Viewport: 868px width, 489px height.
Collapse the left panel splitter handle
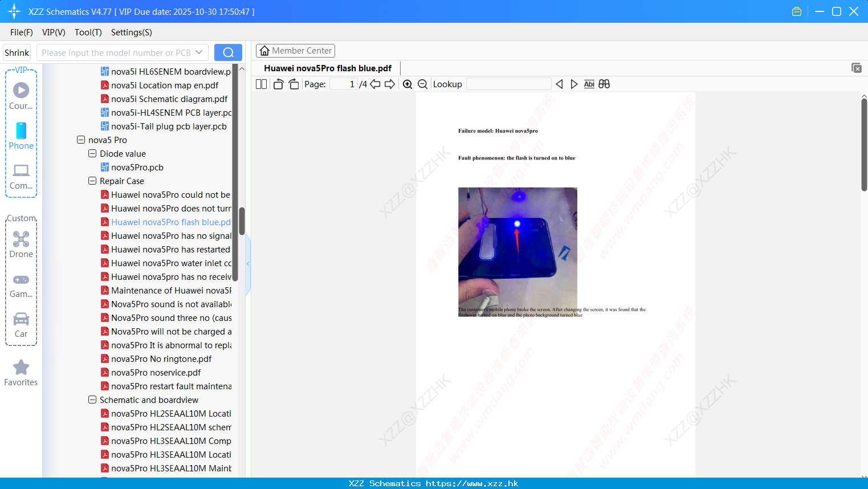[248, 263]
